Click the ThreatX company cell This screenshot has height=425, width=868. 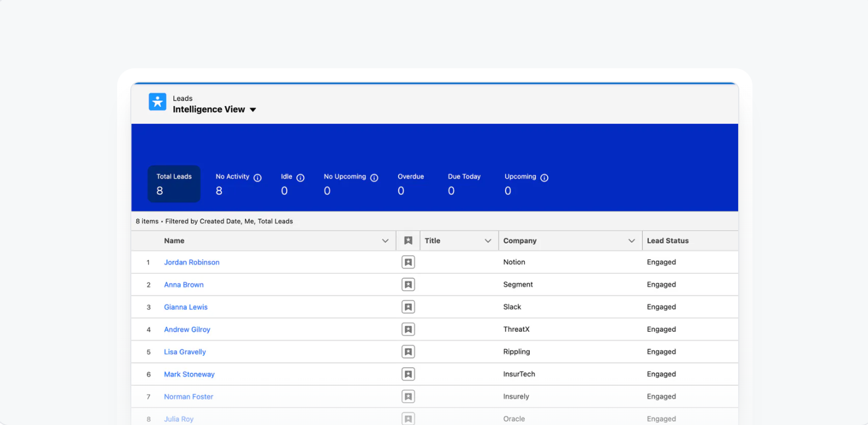(x=516, y=329)
